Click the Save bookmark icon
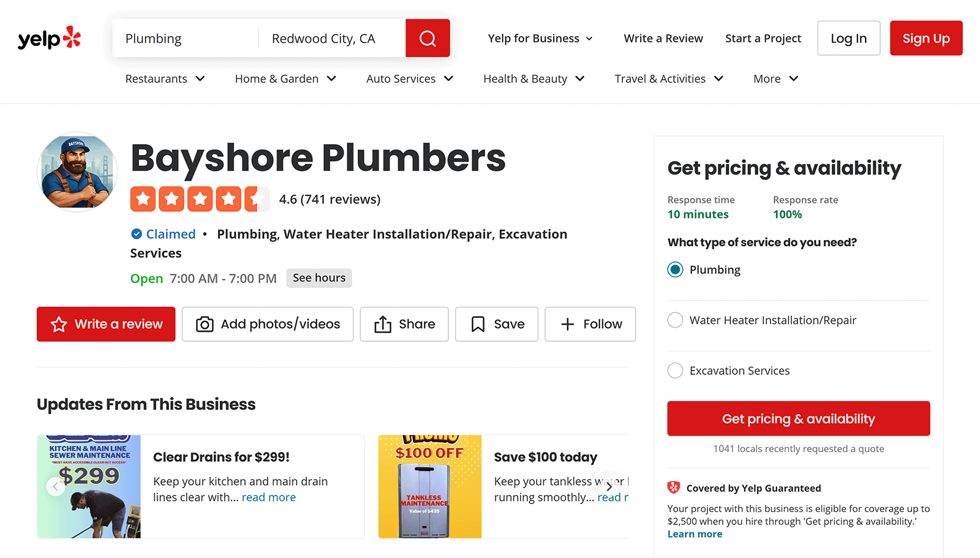Viewport: 980px width, 558px height. coord(478,324)
